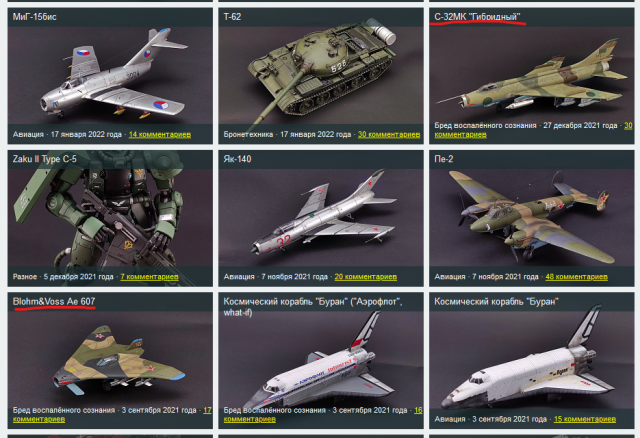This screenshot has width=640, height=438.
Task: Click the Пе-2 title text
Action: click(x=444, y=159)
